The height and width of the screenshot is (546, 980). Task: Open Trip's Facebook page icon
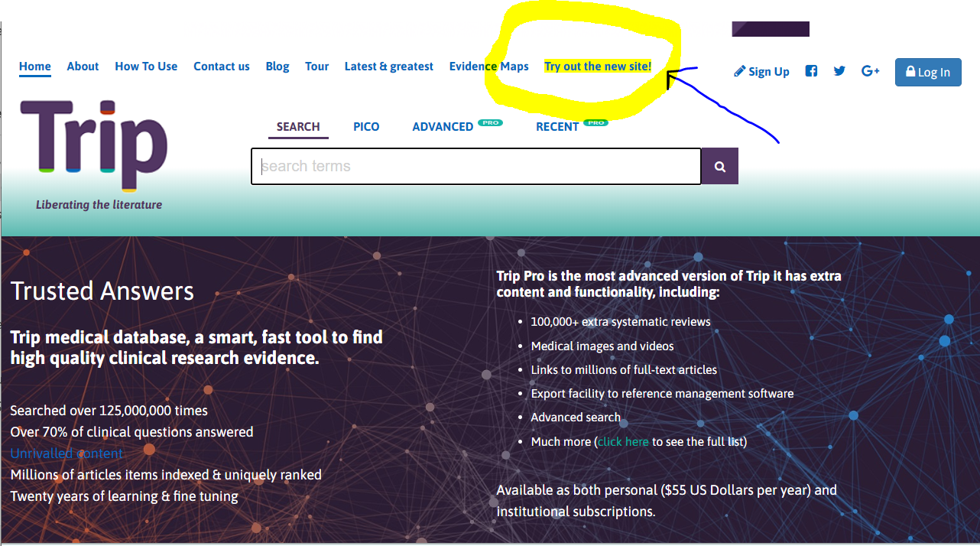click(x=811, y=71)
